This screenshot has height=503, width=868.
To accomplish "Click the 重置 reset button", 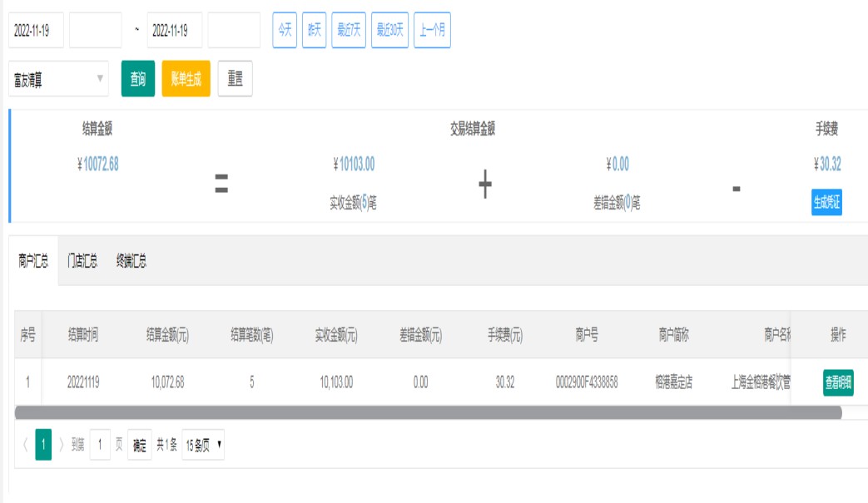I will click(x=235, y=79).
